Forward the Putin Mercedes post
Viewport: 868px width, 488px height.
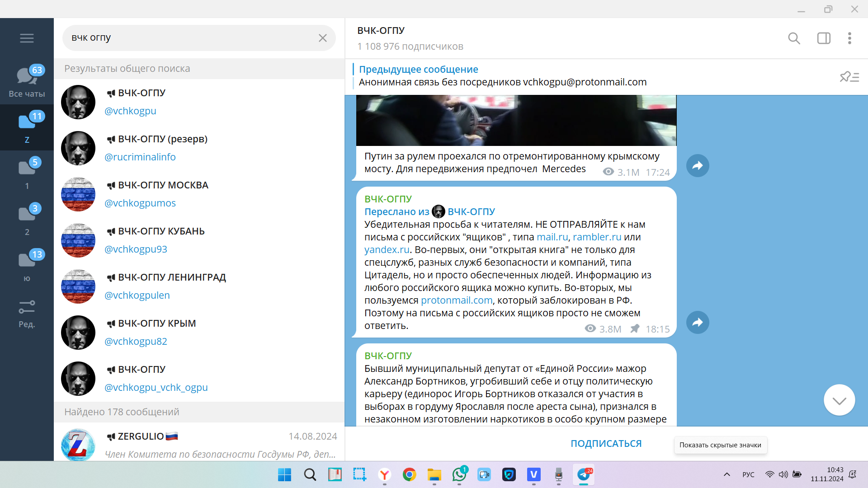tap(698, 165)
